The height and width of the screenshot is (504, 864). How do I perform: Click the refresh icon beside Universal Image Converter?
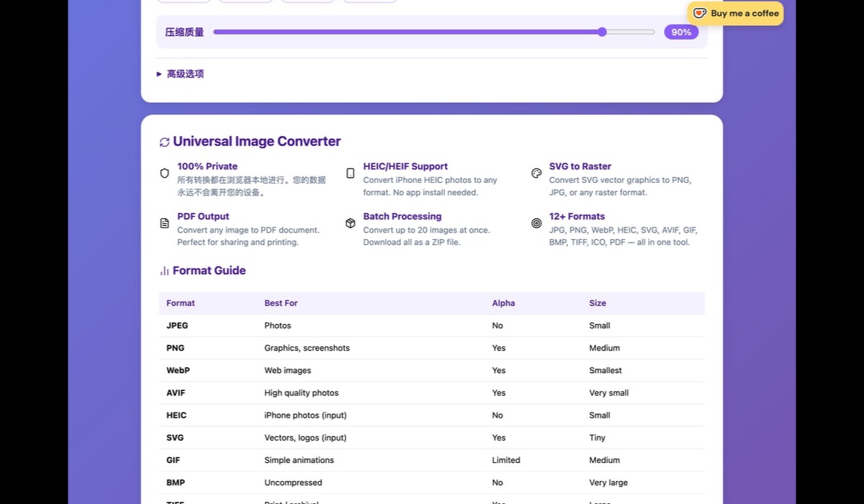tap(164, 142)
